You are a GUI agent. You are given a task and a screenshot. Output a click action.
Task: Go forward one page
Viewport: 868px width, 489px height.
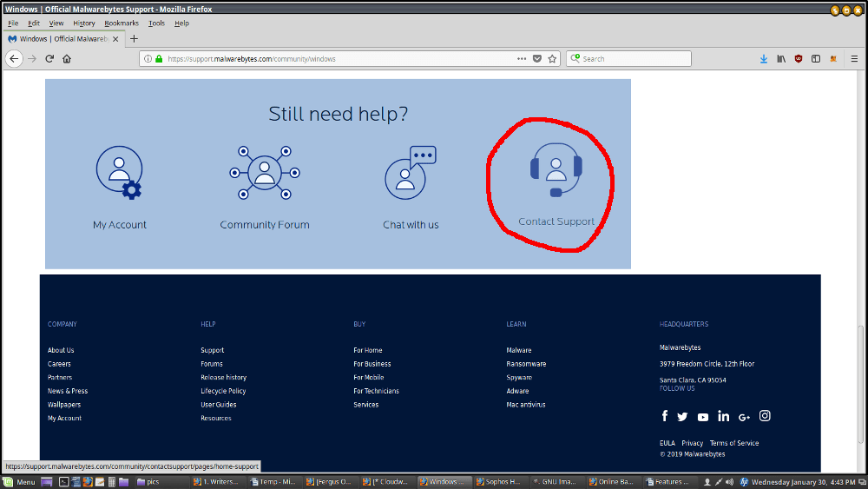(32, 59)
